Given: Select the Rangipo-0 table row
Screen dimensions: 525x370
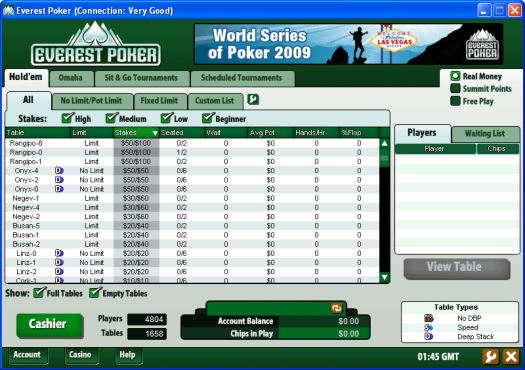Looking at the screenshot, I should pyautogui.click(x=192, y=152).
